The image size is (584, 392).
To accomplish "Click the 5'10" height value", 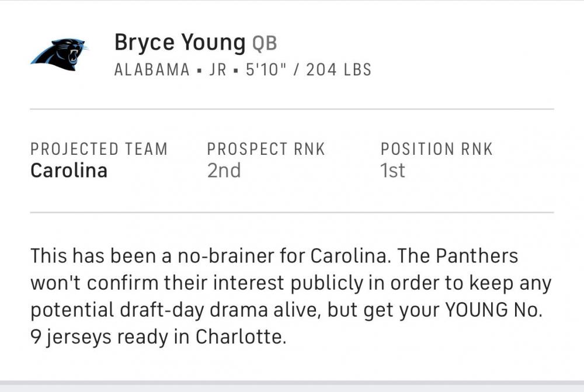I will click(x=265, y=70).
